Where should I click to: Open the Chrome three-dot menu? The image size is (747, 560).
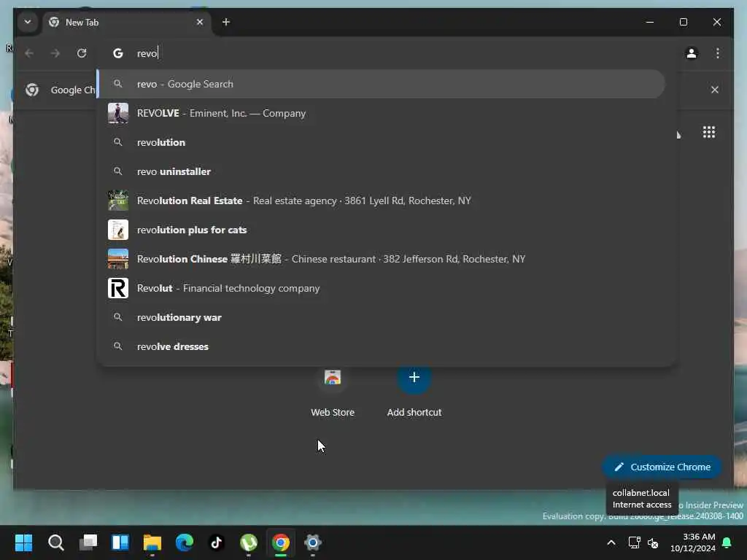[718, 53]
